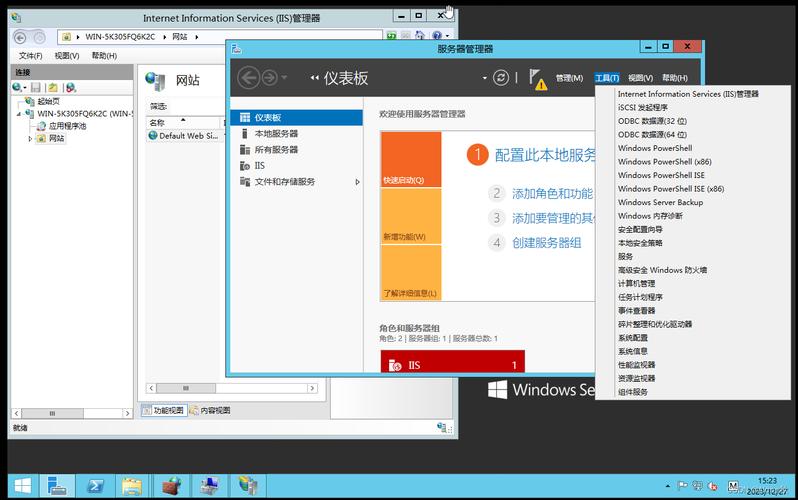Click the 工具(T) menu in Server Manager
This screenshot has width=798, height=500.
pyautogui.click(x=607, y=78)
